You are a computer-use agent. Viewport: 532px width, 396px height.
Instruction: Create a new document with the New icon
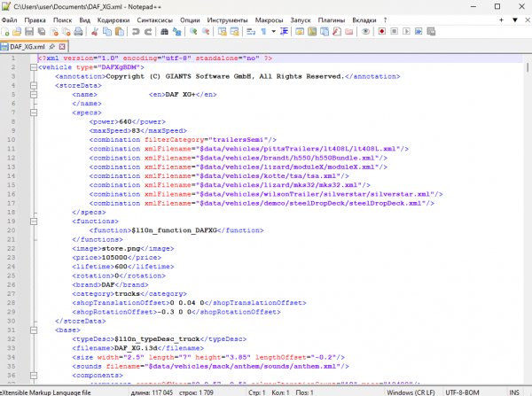coord(5,32)
